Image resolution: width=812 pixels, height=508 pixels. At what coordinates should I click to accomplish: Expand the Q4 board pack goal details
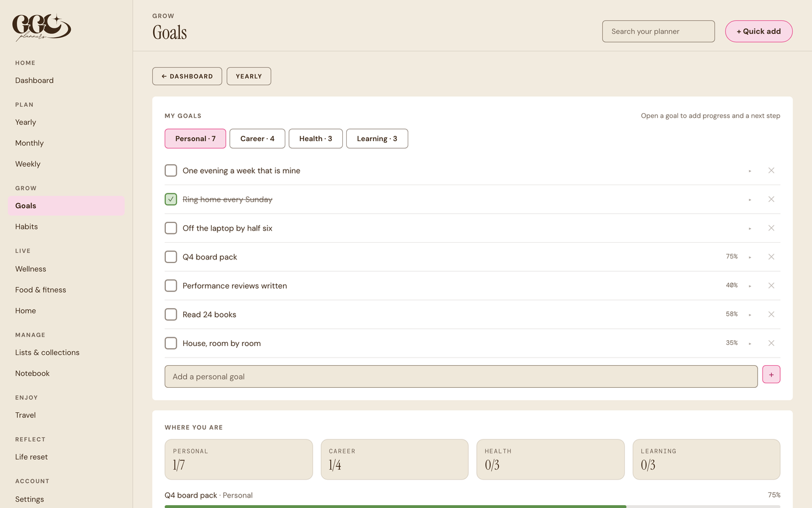[x=750, y=257]
